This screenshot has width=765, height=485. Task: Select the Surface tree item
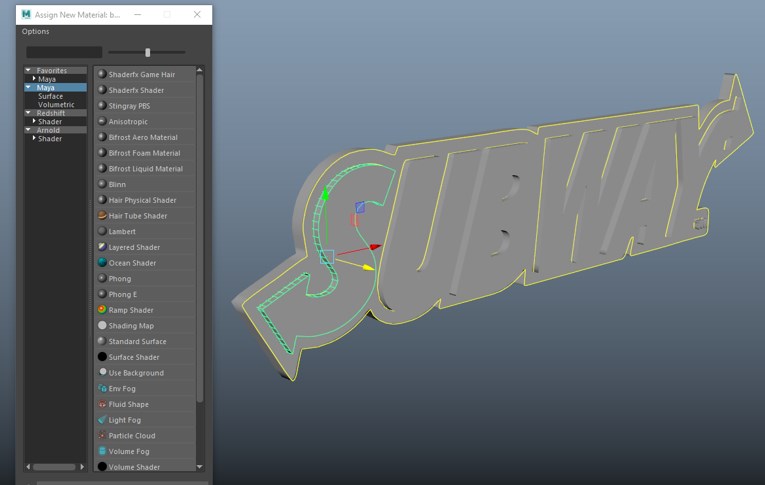tap(50, 96)
